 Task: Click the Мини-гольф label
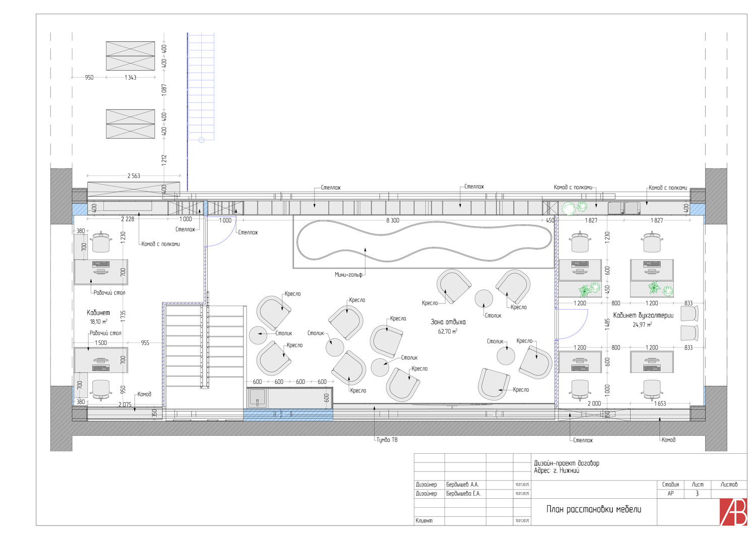[348, 275]
